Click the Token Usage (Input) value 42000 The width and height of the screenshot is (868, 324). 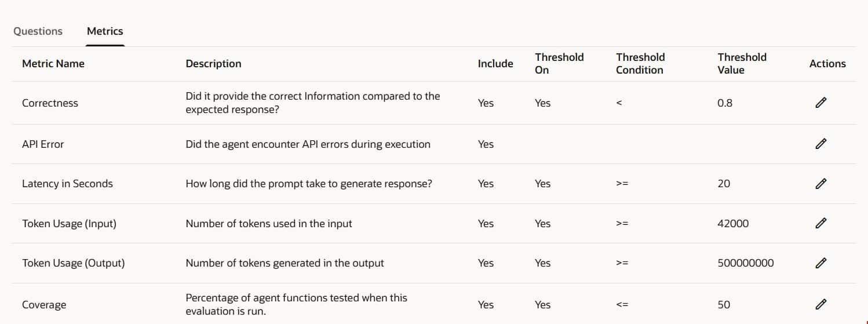point(732,223)
